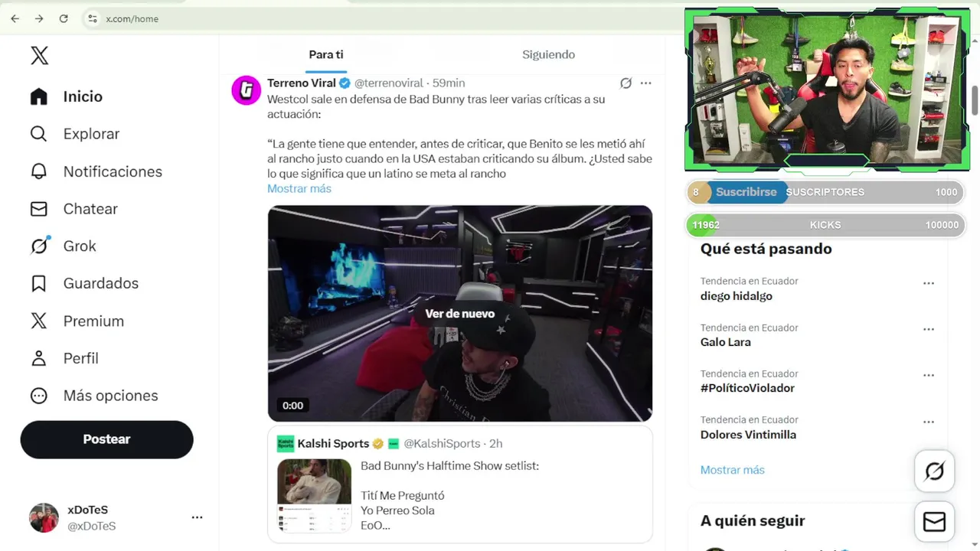Click the browser forward arrow
The width and height of the screenshot is (980, 551).
39,18
